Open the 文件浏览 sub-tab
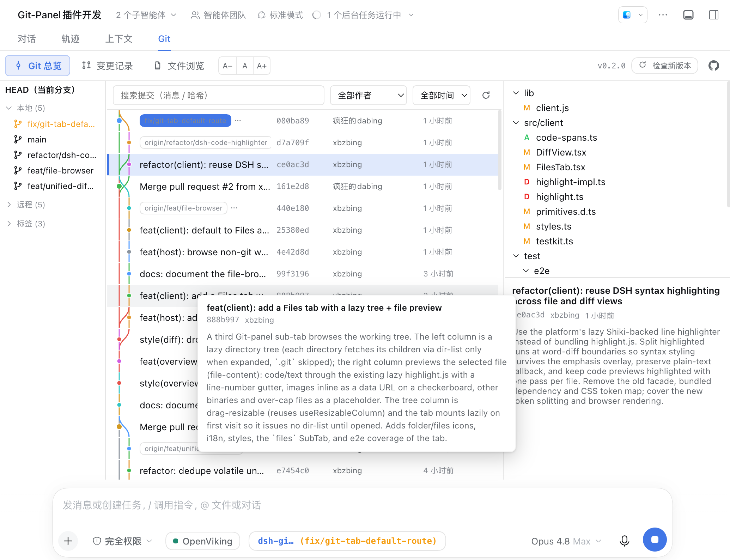The image size is (730, 560). point(180,66)
